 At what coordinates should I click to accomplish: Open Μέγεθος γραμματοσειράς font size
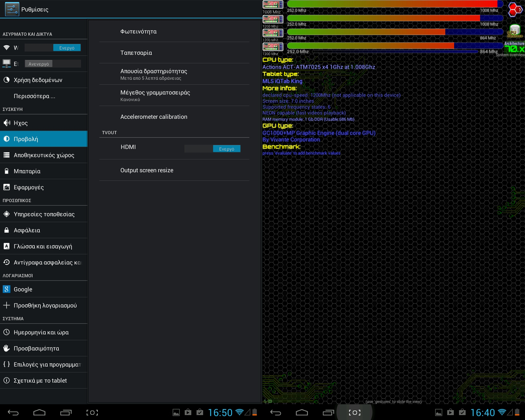pos(174,95)
